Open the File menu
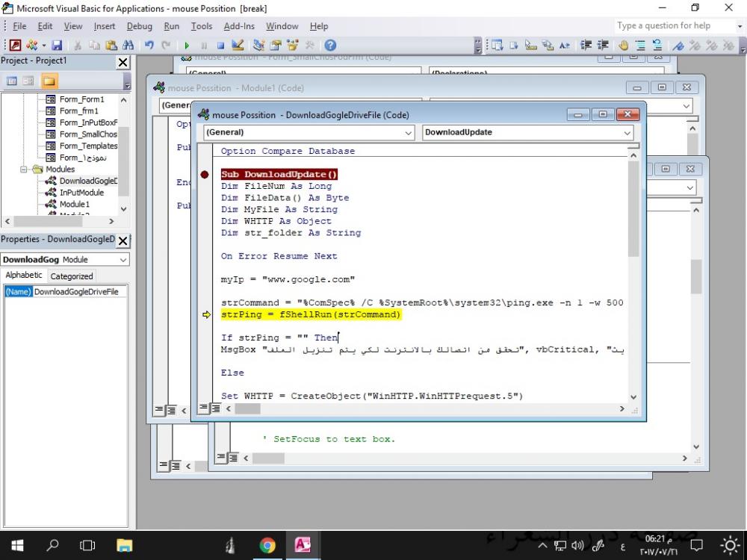The height and width of the screenshot is (560, 747). pyautogui.click(x=19, y=26)
